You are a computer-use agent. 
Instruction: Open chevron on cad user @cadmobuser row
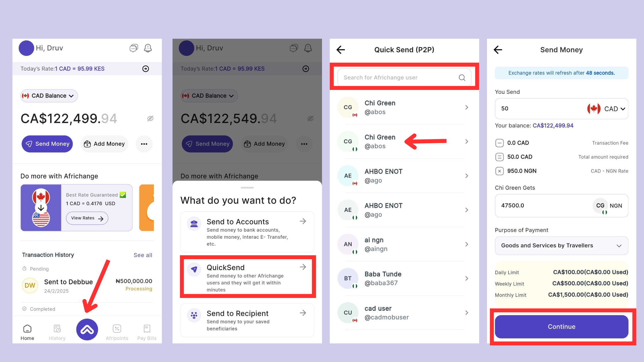coord(467,313)
